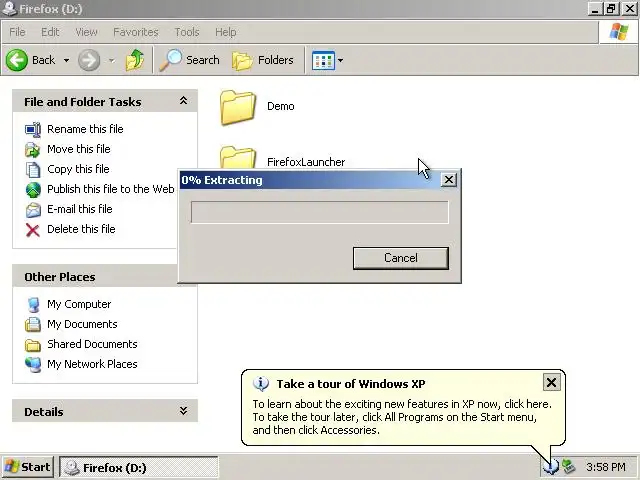The height and width of the screenshot is (480, 640).
Task: Click the 3:58 PM clock
Action: [606, 467]
